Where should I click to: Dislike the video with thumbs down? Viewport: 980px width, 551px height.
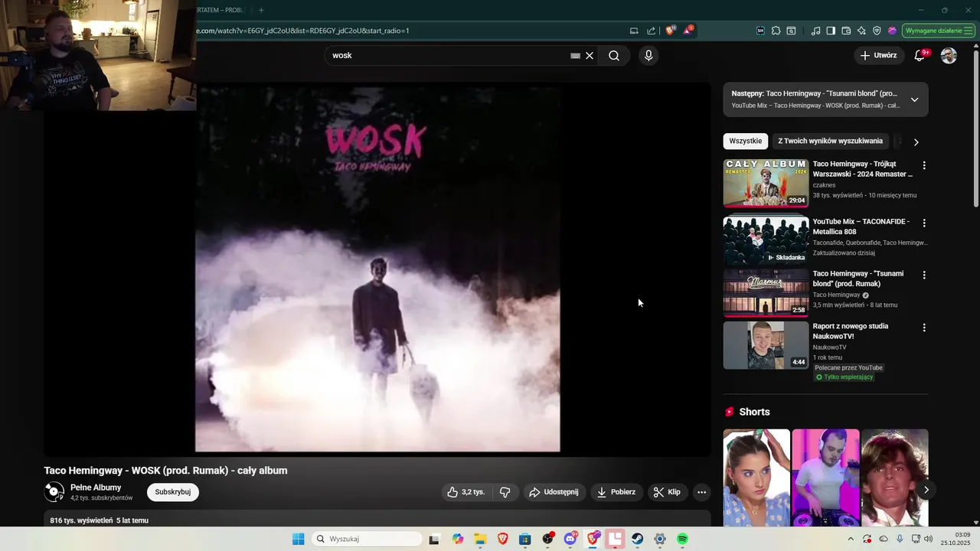click(x=505, y=492)
